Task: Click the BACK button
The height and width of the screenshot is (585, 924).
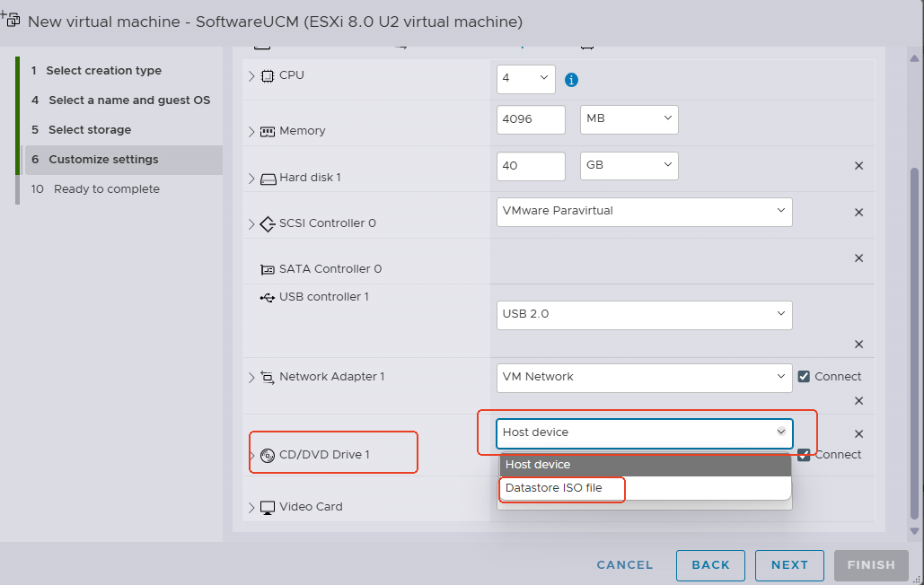Action: [710, 565]
